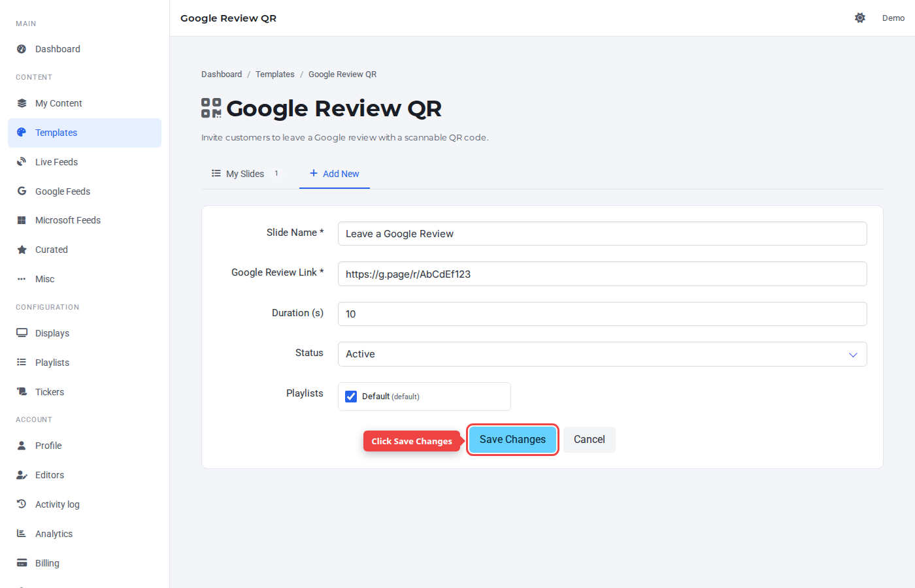Open Billing from the sidebar
This screenshot has height=588, width=915.
[84, 563]
